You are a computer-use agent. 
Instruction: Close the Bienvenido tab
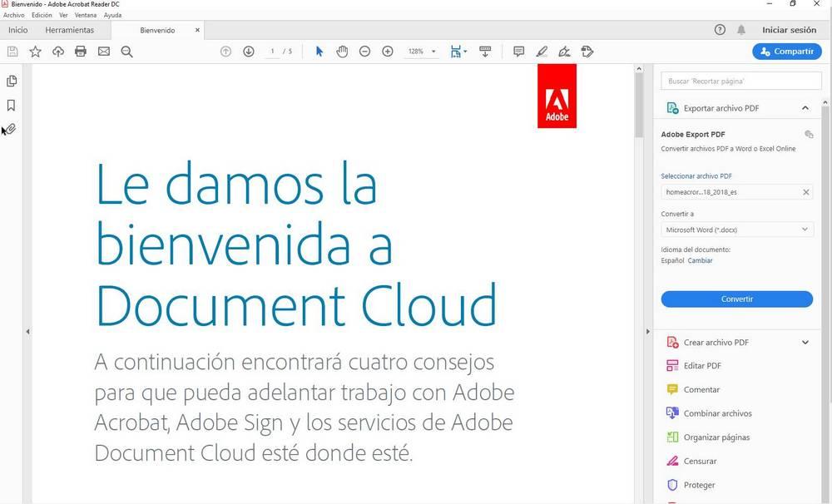(197, 30)
